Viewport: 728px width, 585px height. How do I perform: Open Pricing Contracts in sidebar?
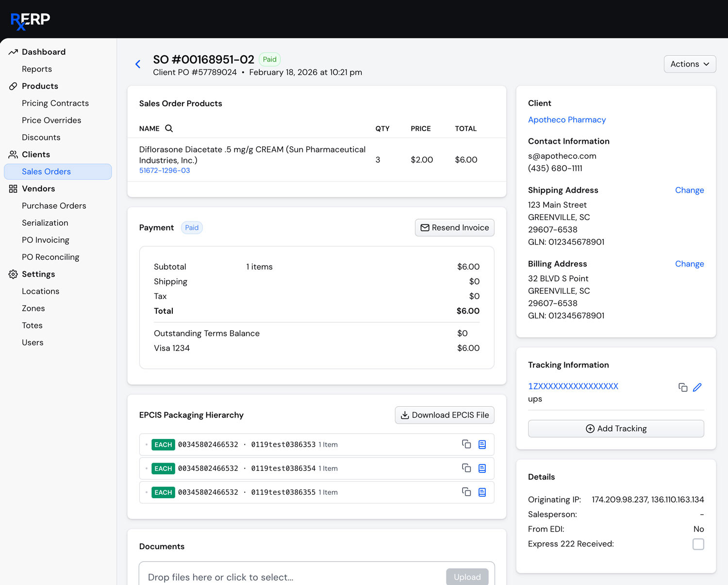55,103
